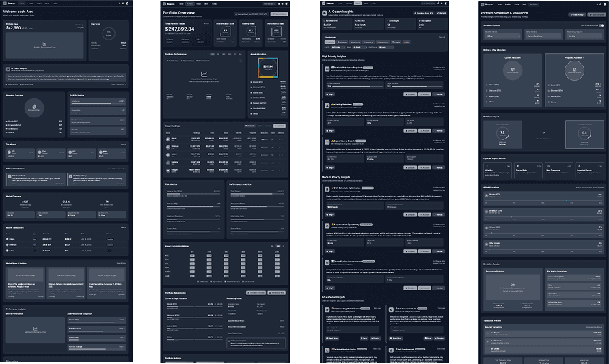Click the View History button in Simulation screen

pyautogui.click(x=577, y=15)
